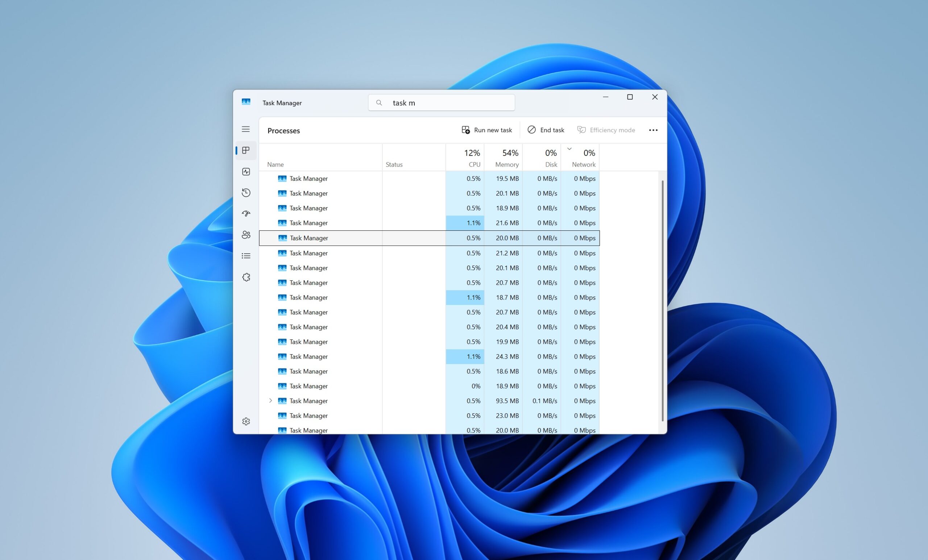Open the navigation menu with the hamburger icon
This screenshot has width=928, height=560.
246,129
